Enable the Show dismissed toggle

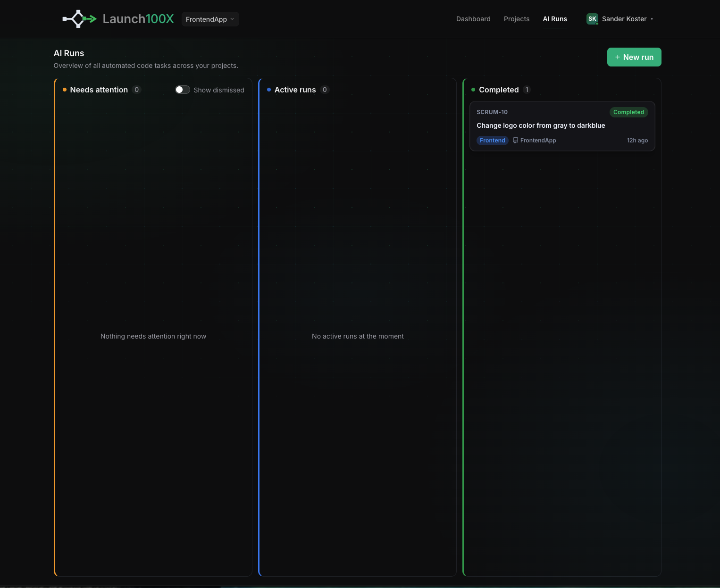[x=182, y=89]
